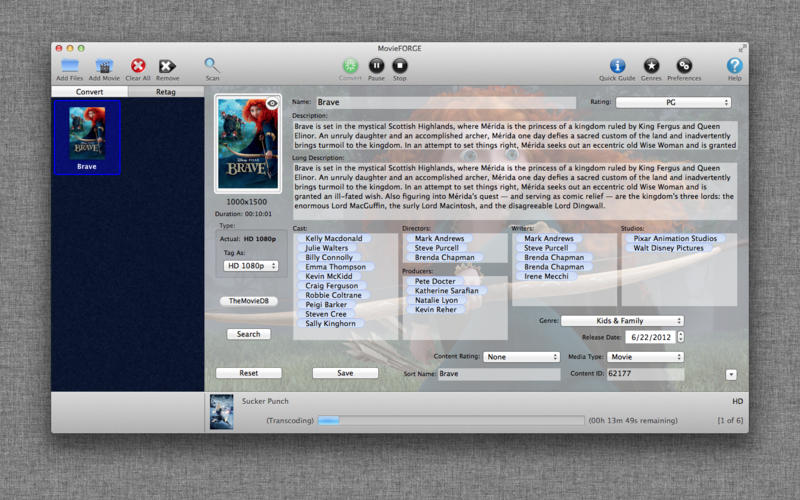The height and width of the screenshot is (500, 800).
Task: Select cast member Robbie Coltrane
Action: coord(333,295)
